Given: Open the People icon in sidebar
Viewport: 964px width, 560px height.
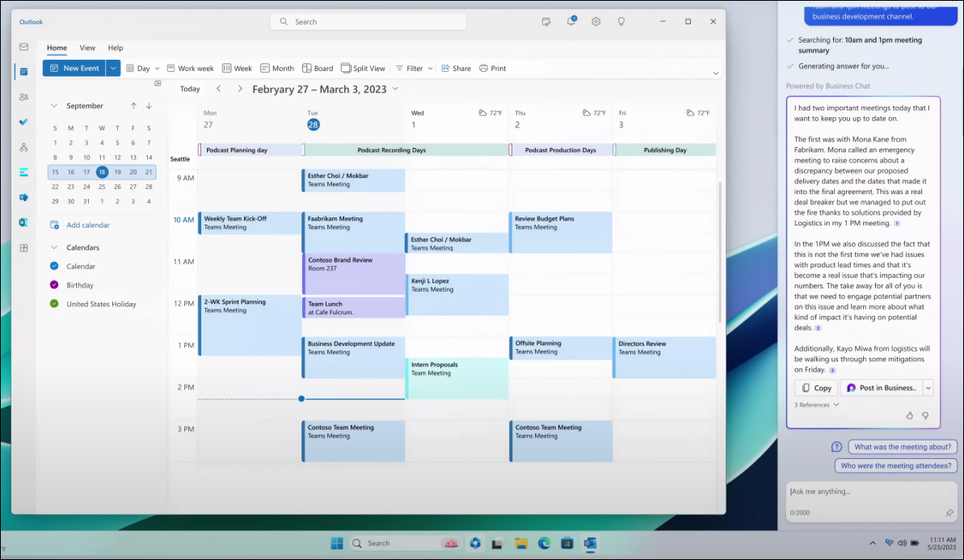Looking at the screenshot, I should (x=23, y=97).
